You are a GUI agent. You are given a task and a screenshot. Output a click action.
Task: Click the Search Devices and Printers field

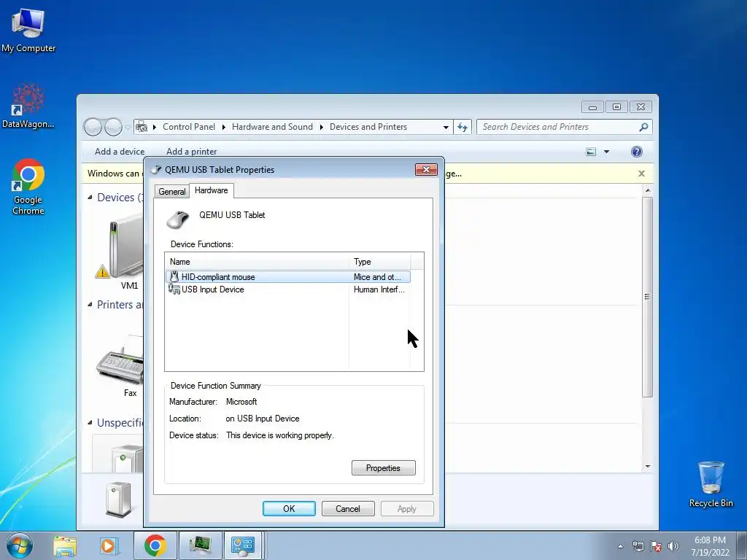click(564, 127)
